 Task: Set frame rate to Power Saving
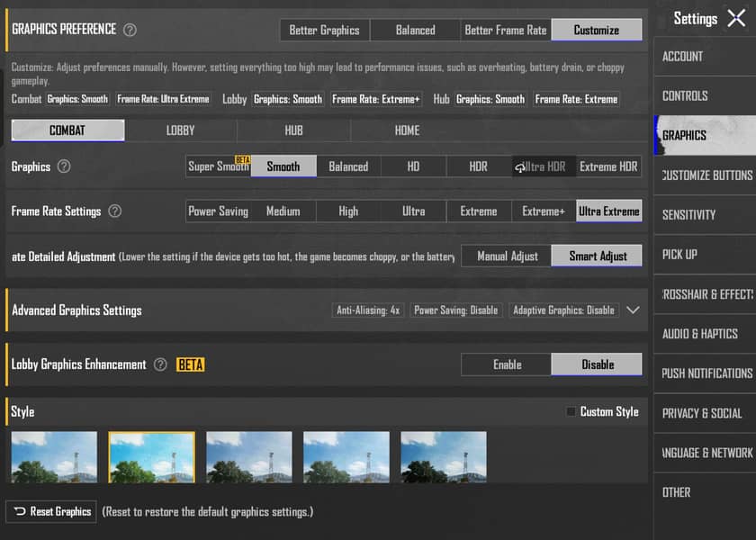pyautogui.click(x=219, y=211)
